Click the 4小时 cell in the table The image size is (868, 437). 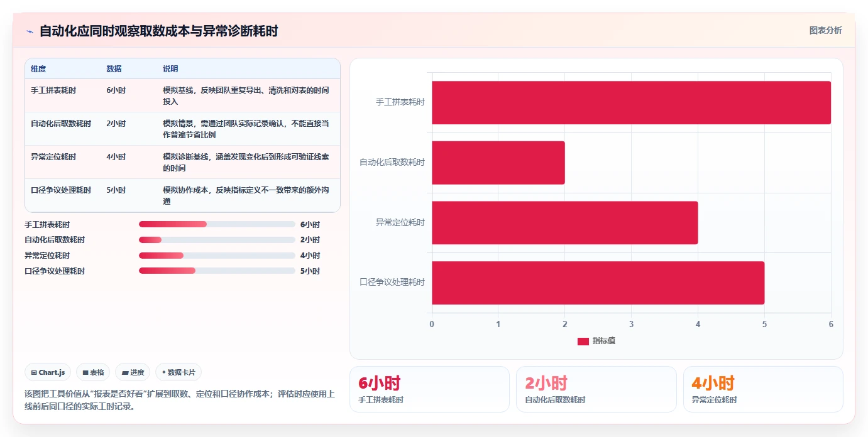[116, 157]
